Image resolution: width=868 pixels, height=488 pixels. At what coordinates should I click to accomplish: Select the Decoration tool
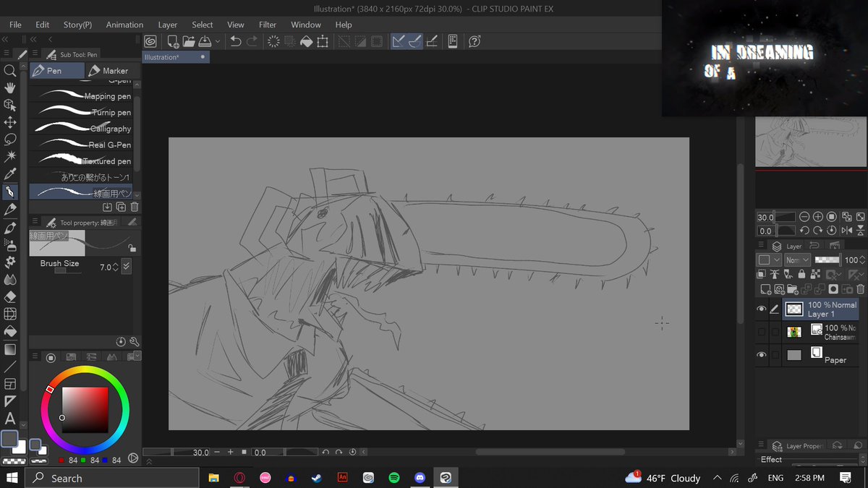tap(10, 262)
